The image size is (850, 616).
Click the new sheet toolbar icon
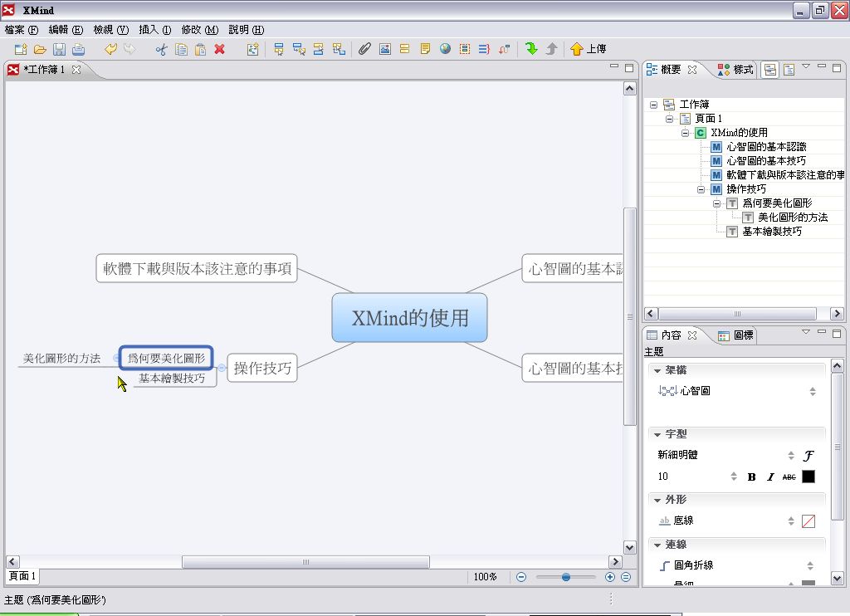click(x=253, y=49)
